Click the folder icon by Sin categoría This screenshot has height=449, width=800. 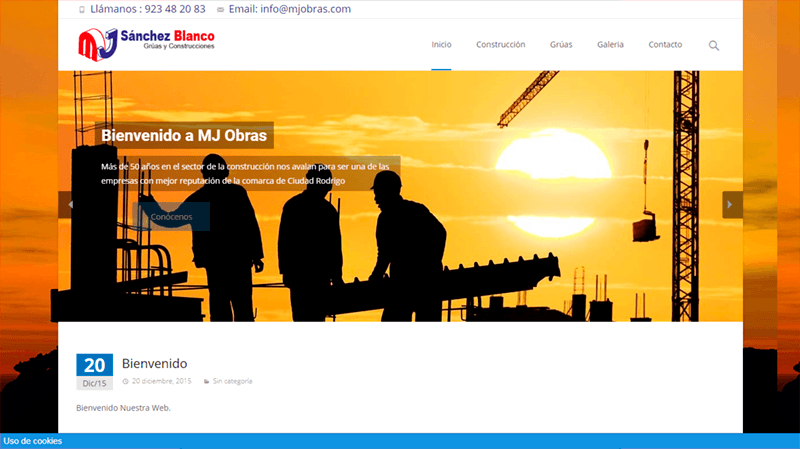(x=206, y=381)
